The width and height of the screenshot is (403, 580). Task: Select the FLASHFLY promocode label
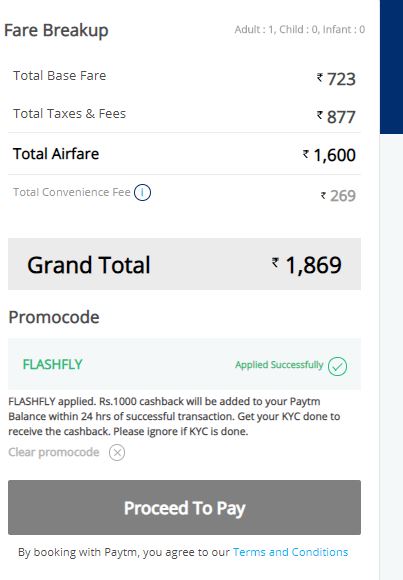(x=53, y=365)
